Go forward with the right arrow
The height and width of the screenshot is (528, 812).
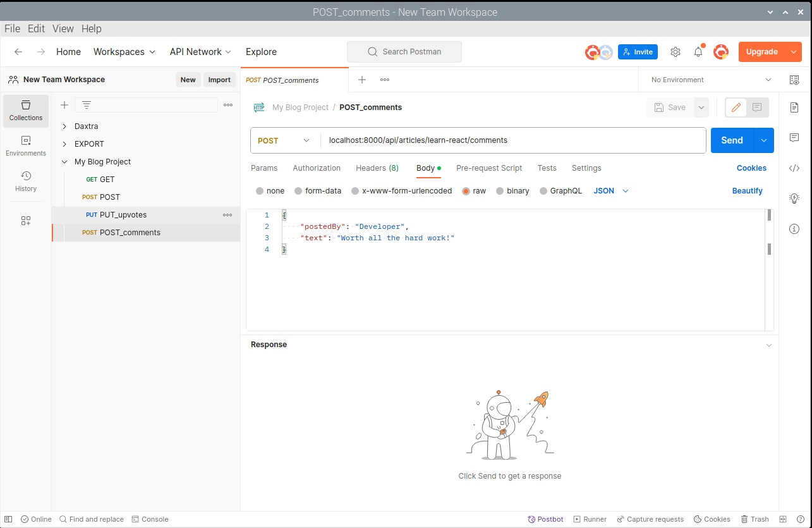tap(40, 52)
